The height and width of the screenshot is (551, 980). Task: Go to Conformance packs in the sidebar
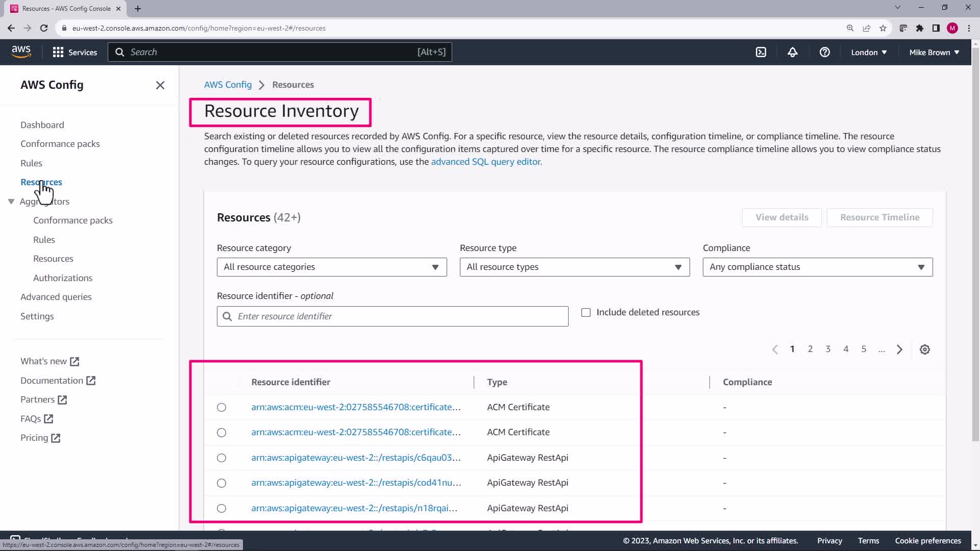tap(60, 144)
